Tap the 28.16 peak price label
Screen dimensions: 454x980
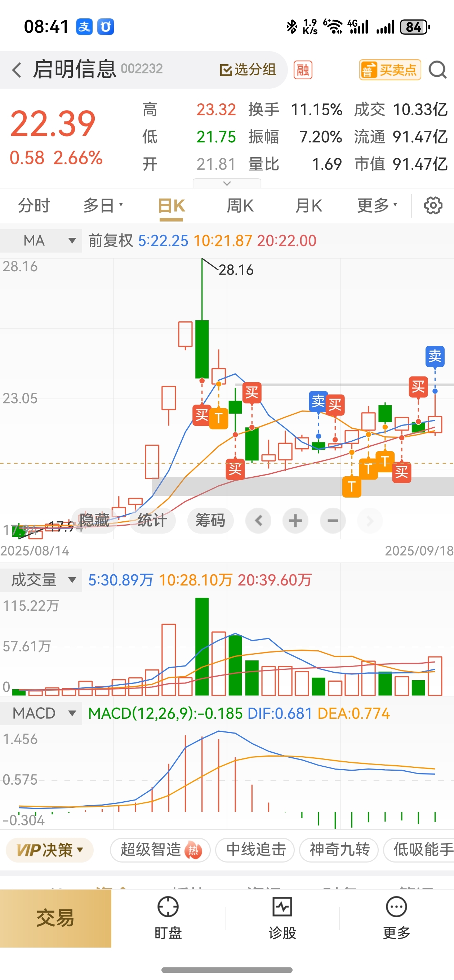(x=236, y=270)
